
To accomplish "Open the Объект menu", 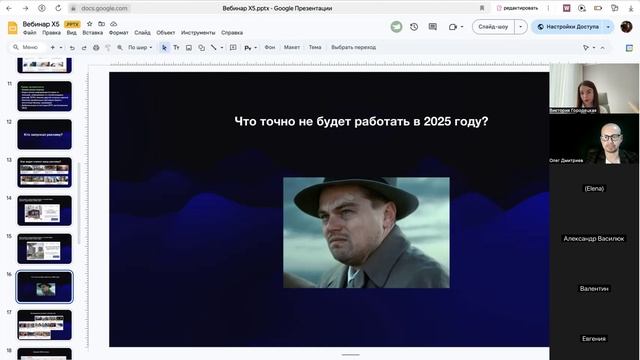I will click(x=166, y=33).
